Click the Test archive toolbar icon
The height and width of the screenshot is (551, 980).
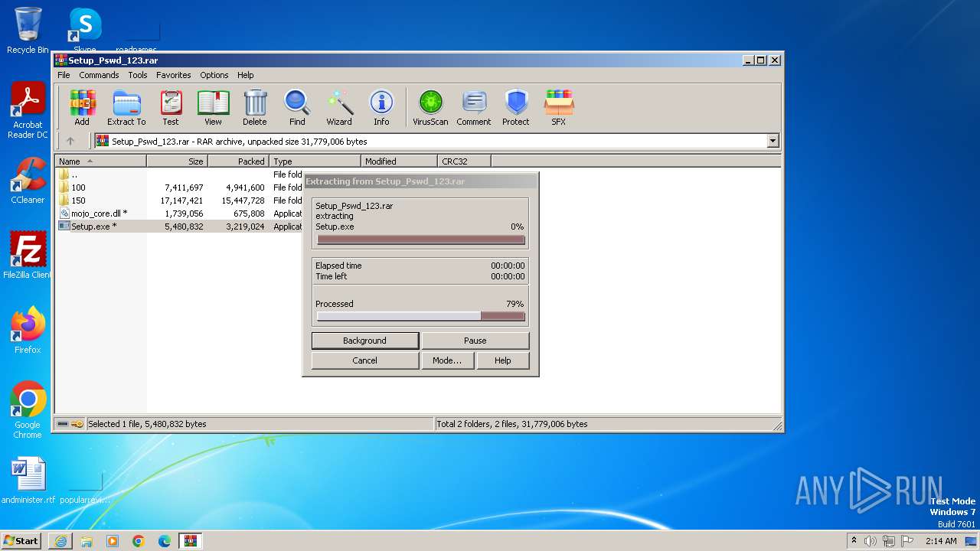171,108
